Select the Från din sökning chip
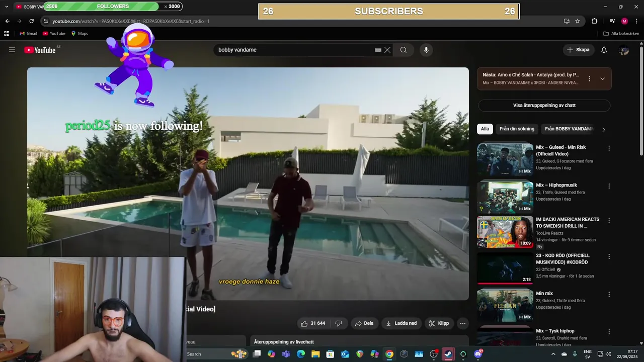 point(517,129)
